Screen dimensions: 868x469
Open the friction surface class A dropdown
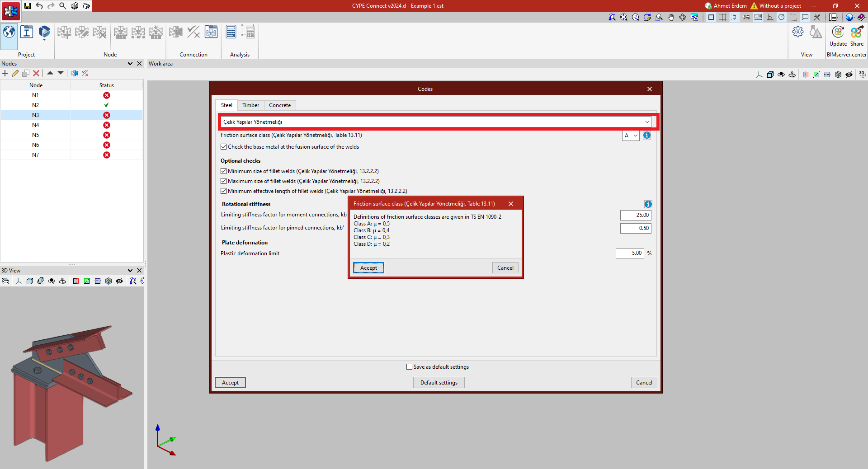tap(631, 136)
